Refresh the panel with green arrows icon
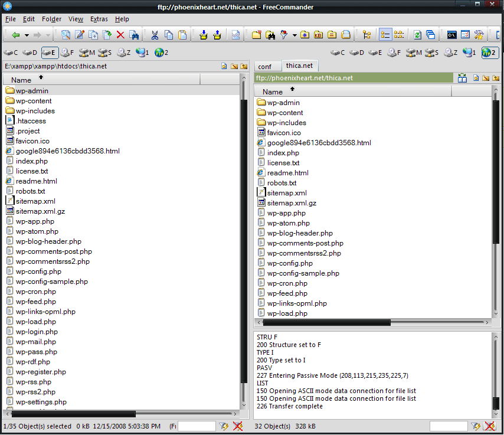The image size is (504, 435). [x=417, y=35]
